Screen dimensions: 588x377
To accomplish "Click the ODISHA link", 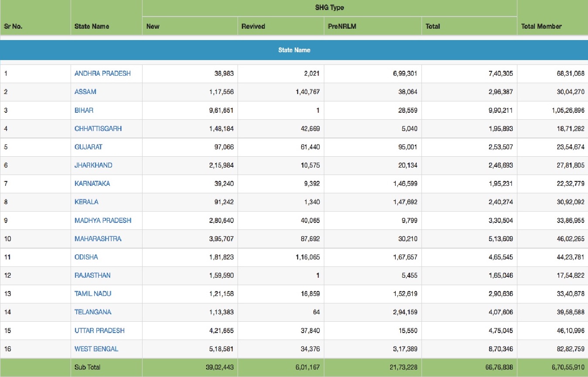I will pos(86,257).
